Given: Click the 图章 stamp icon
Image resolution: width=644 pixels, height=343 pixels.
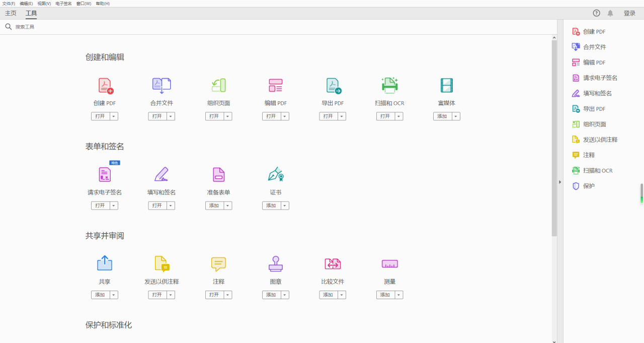Looking at the screenshot, I should 275,264.
